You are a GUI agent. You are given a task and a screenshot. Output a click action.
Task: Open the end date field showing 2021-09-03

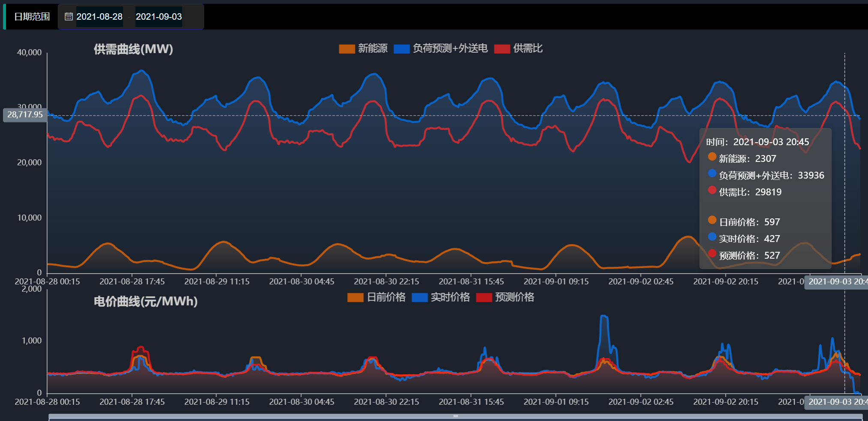(159, 17)
